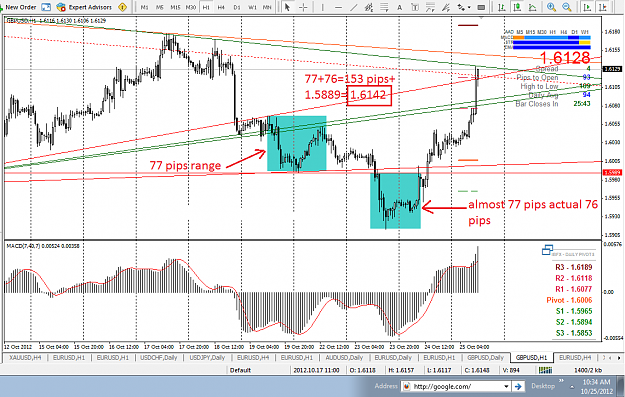Select the rectangle shape tool
This screenshot has height=397, width=625.
point(481,7)
